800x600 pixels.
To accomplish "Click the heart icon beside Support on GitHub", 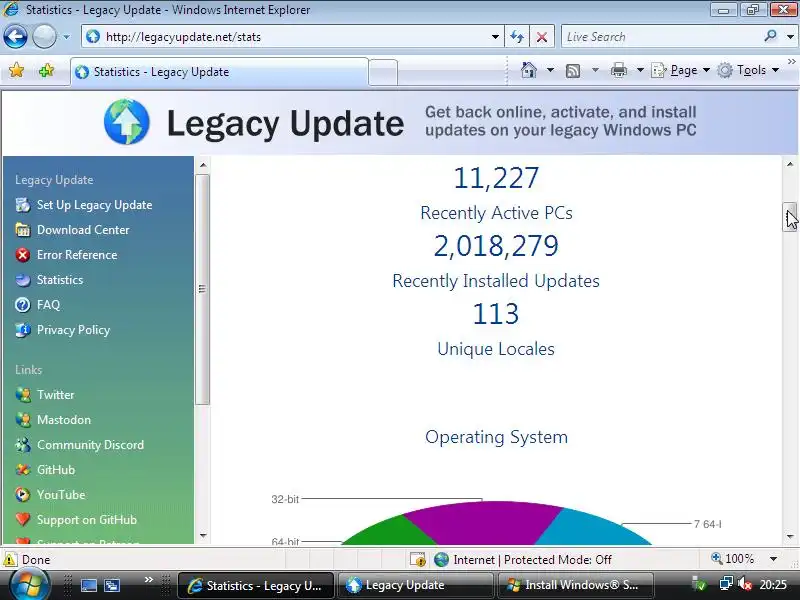I will [x=23, y=519].
